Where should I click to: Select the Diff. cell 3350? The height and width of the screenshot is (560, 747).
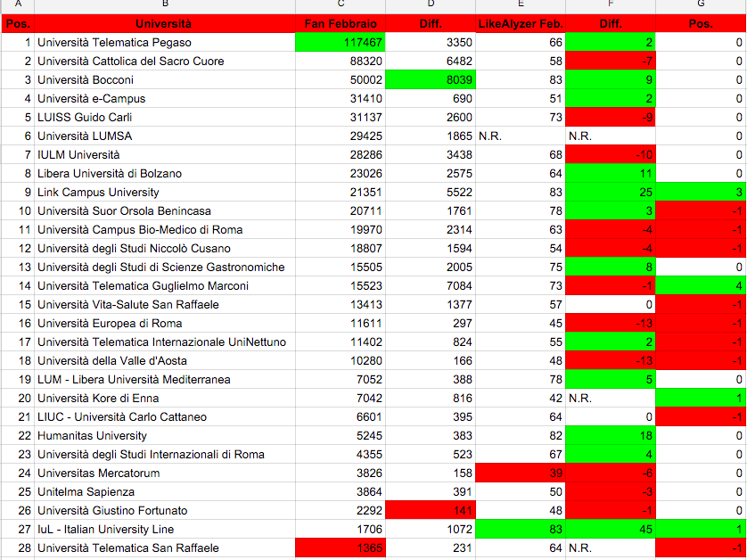coord(431,43)
